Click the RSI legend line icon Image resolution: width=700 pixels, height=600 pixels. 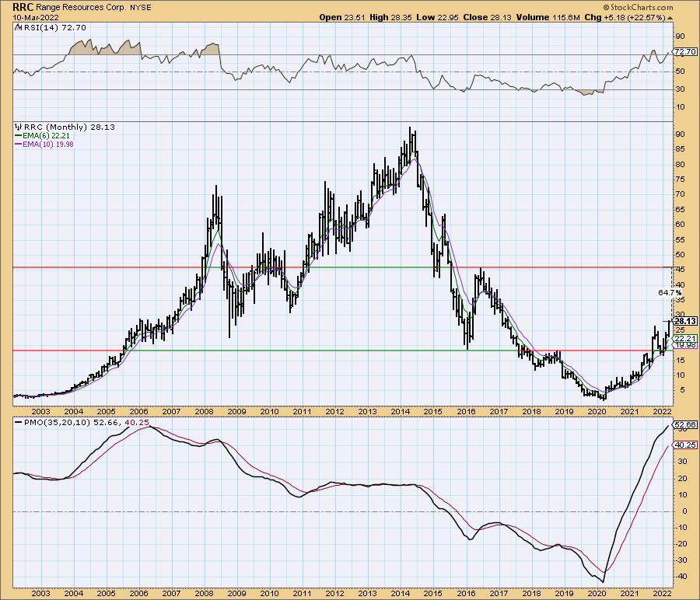coord(19,28)
